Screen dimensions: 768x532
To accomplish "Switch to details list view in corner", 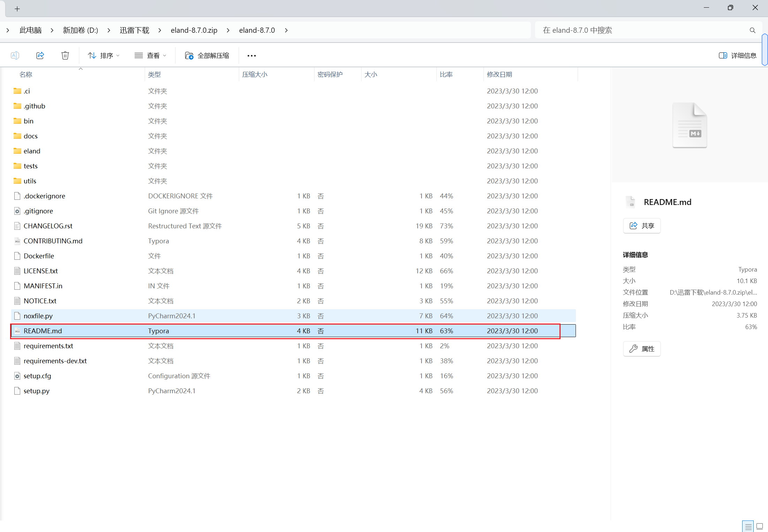I will [748, 526].
